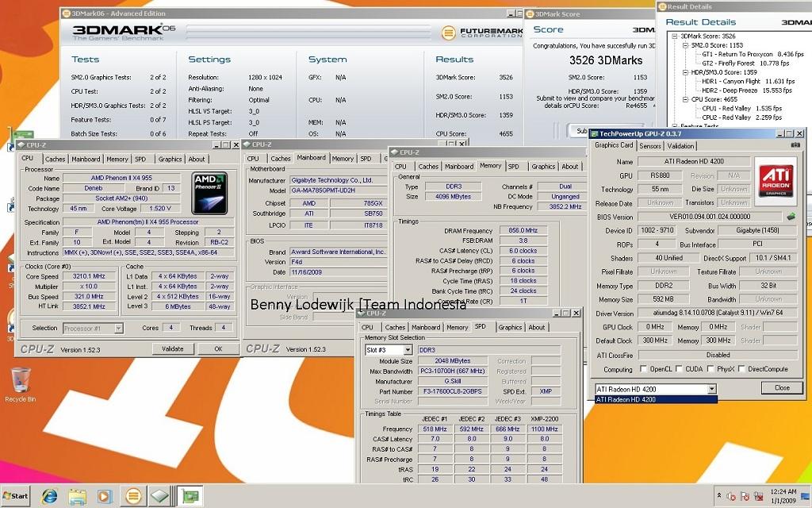Click the OK button in CPU-Z
812x508 pixels.
[219, 349]
